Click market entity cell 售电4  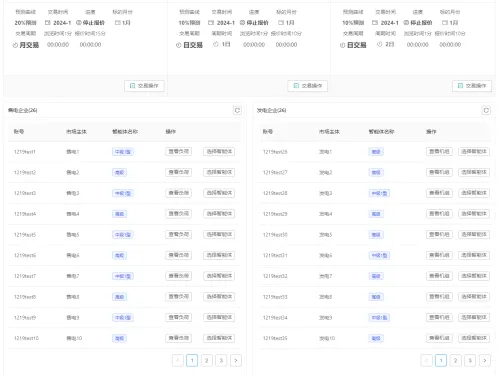(73, 214)
